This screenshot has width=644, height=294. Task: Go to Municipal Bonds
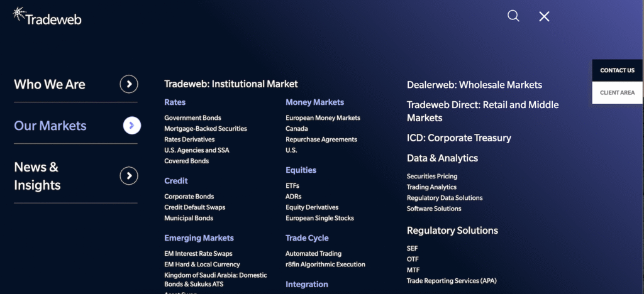[x=189, y=218]
